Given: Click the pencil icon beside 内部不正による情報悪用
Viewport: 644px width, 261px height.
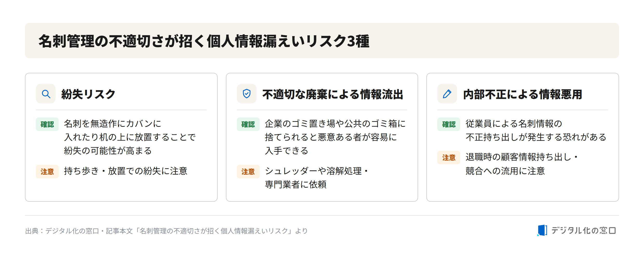Looking at the screenshot, I should [447, 94].
